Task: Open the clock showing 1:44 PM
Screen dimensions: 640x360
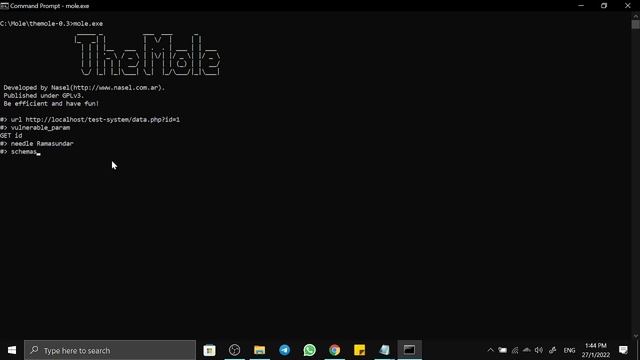Action: coord(596,350)
